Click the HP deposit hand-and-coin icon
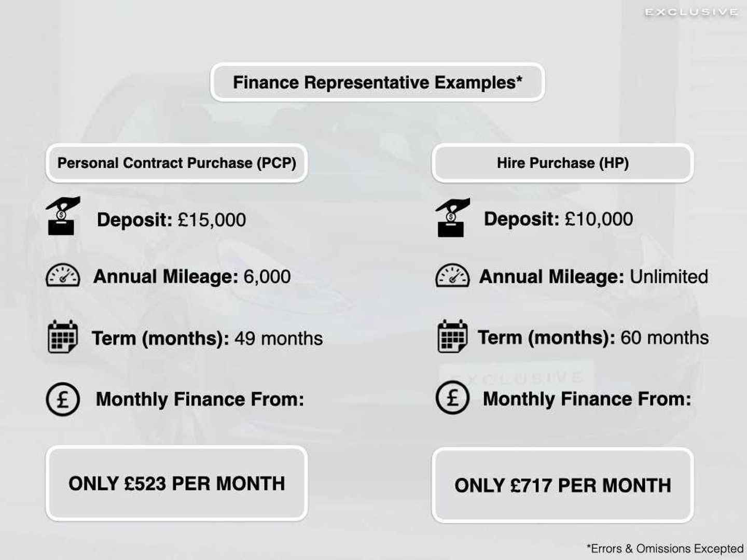Viewport: 747px width, 560px height. tap(452, 217)
